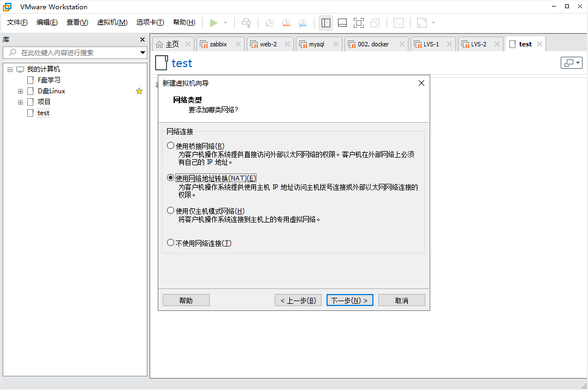Select F盘学习 in the library tree
Image resolution: width=588 pixels, height=390 pixels.
49,80
